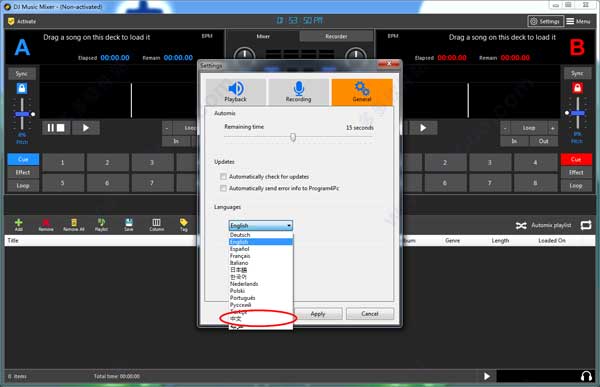Choose 中文 from language list

(261, 318)
